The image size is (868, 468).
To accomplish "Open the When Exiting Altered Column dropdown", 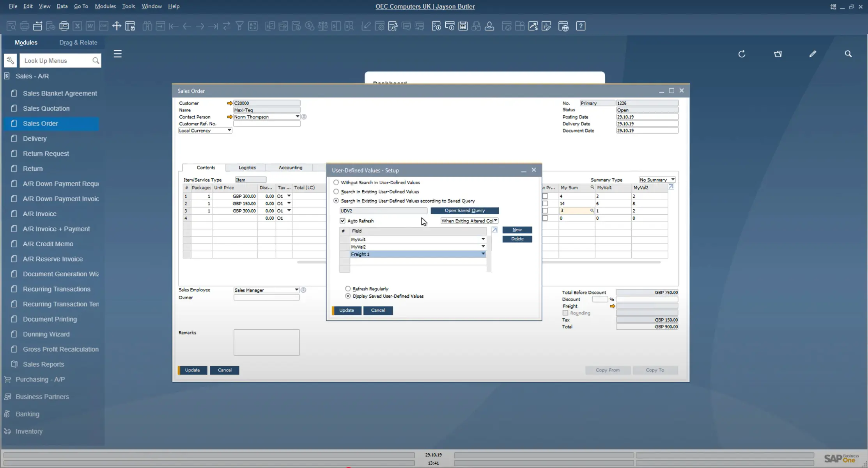I will pyautogui.click(x=469, y=221).
